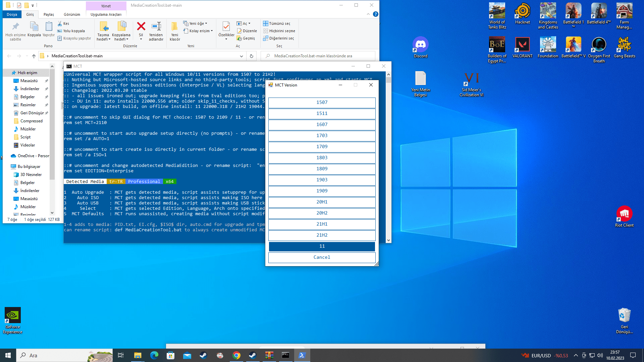Launch VALORANT from desktop
Screen dimensions: 644x362
pyautogui.click(x=523, y=47)
